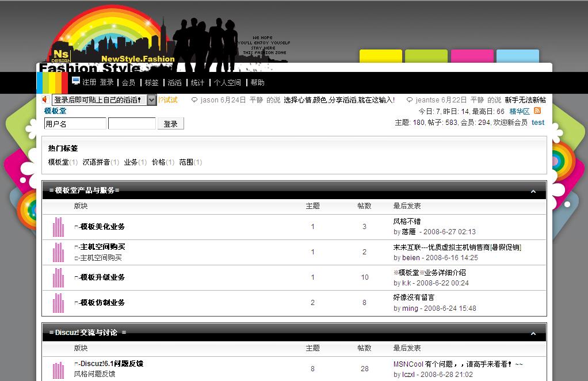This screenshot has width=588, height=381.
Task: Click speech bubble icon before jason
Action: [x=194, y=100]
